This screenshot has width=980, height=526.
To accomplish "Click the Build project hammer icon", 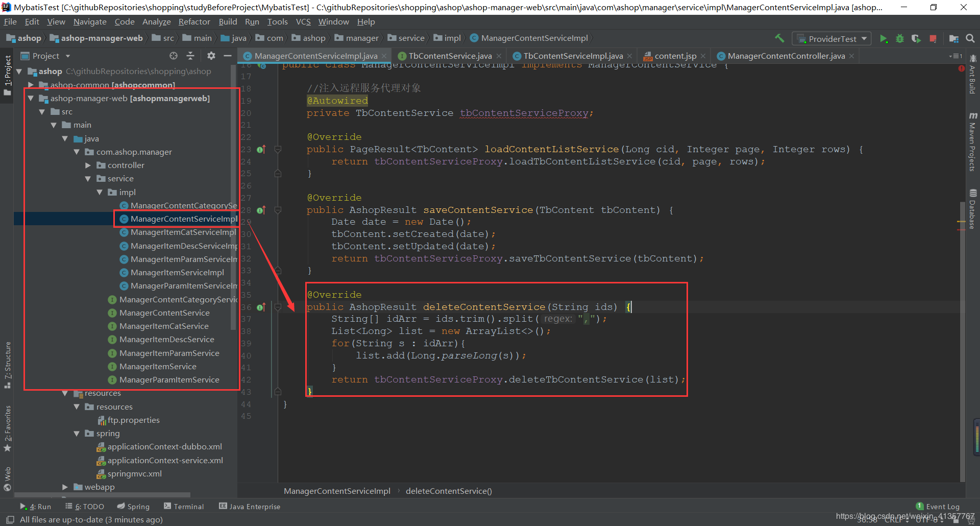I will coord(779,38).
